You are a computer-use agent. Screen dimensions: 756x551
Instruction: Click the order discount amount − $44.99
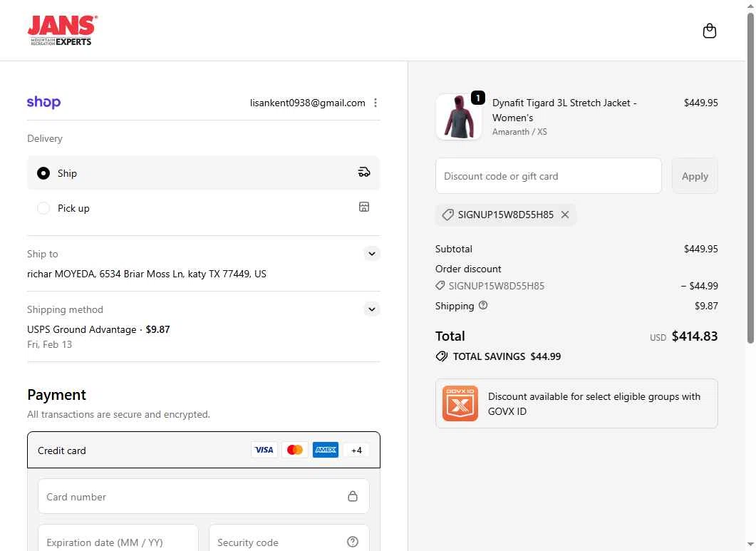[699, 286]
